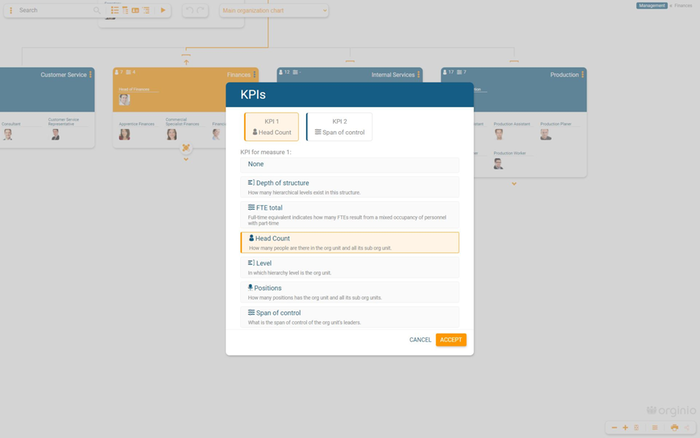
Task: Click the Production department title
Action: [564, 75]
